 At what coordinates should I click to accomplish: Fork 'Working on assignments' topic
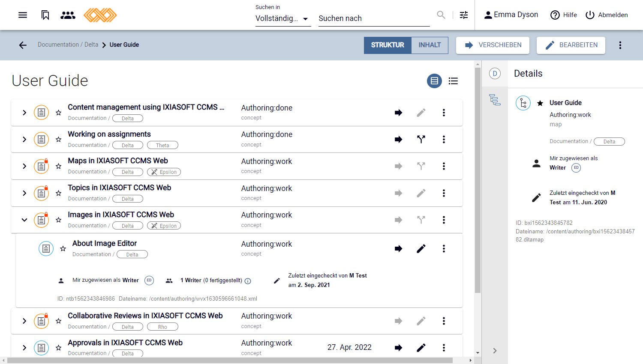point(421,139)
